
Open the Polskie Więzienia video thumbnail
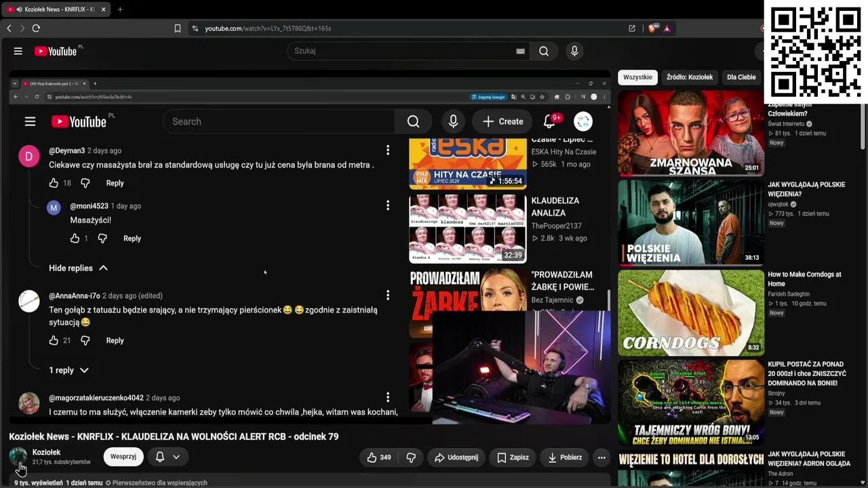coord(690,222)
